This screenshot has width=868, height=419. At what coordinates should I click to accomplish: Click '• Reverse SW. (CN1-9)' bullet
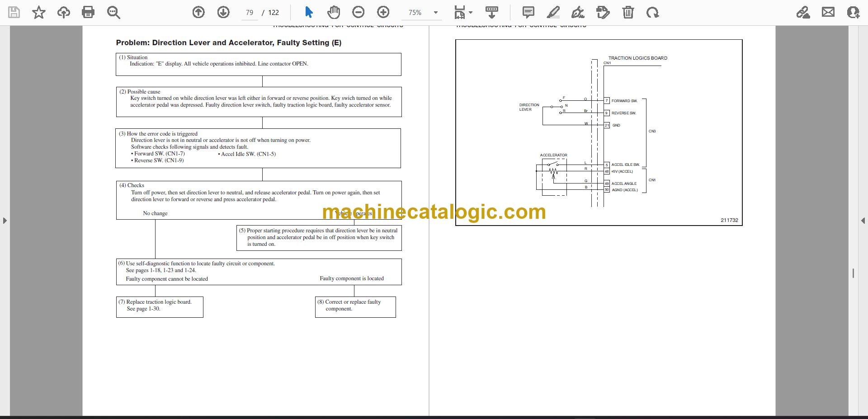157,160
